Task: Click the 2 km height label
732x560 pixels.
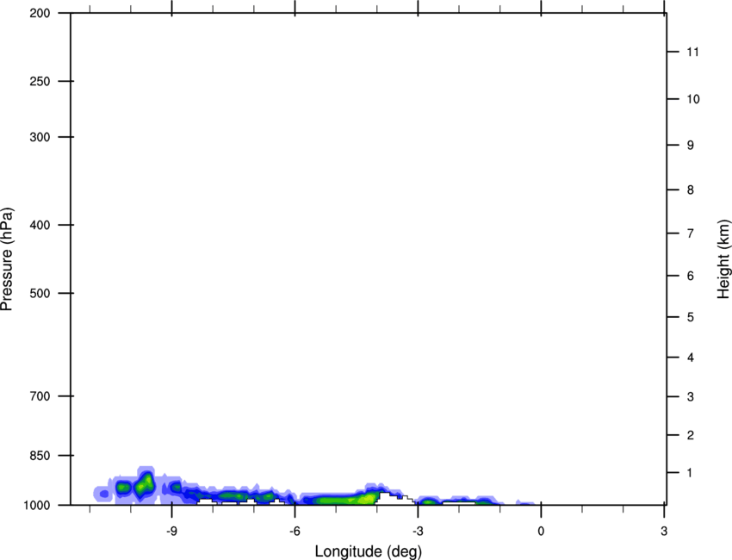Action: (x=691, y=435)
